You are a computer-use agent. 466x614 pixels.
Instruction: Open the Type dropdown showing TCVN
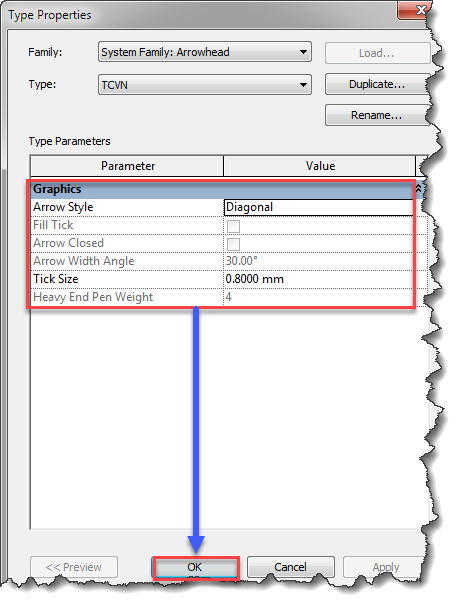205,85
